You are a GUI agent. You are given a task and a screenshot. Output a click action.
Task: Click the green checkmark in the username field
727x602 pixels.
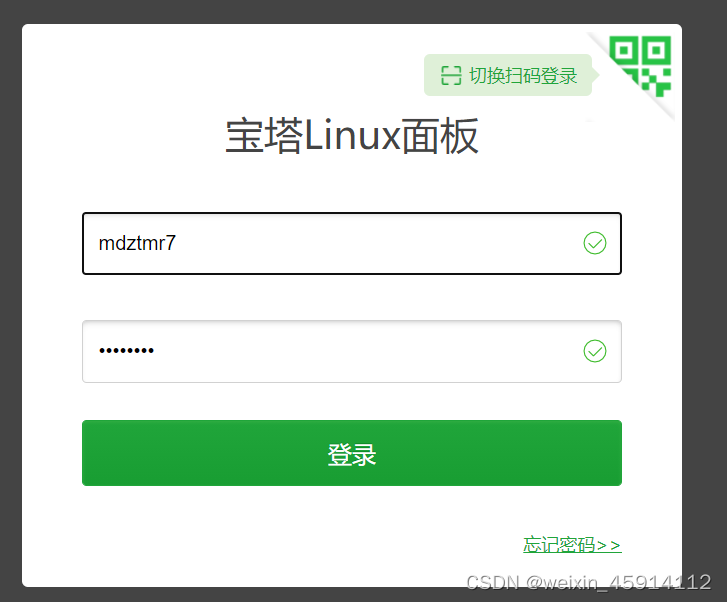(x=595, y=243)
